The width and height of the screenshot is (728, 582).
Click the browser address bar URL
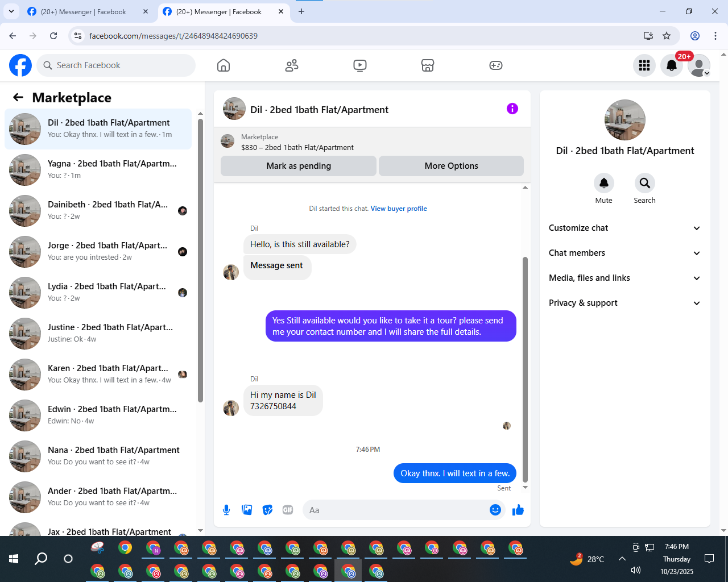click(x=173, y=36)
